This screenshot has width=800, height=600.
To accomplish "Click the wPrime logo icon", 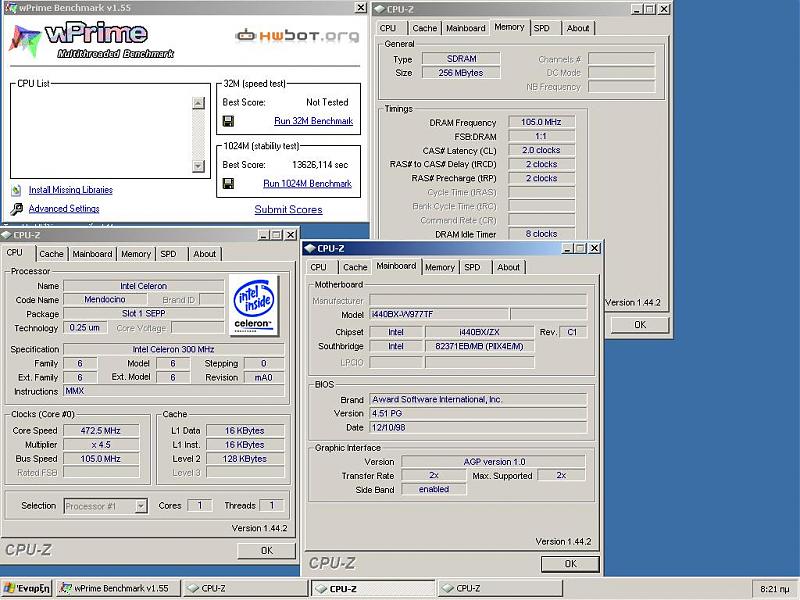I will tap(24, 41).
